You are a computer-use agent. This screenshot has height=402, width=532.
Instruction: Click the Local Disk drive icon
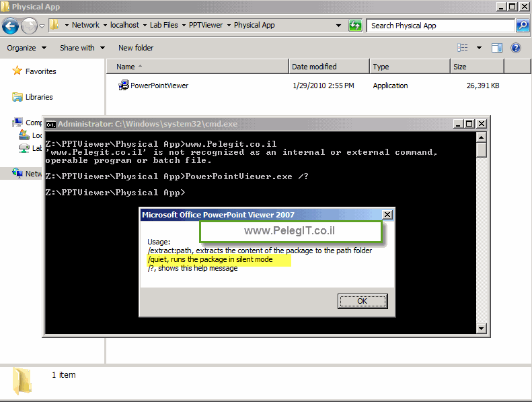coord(24,135)
